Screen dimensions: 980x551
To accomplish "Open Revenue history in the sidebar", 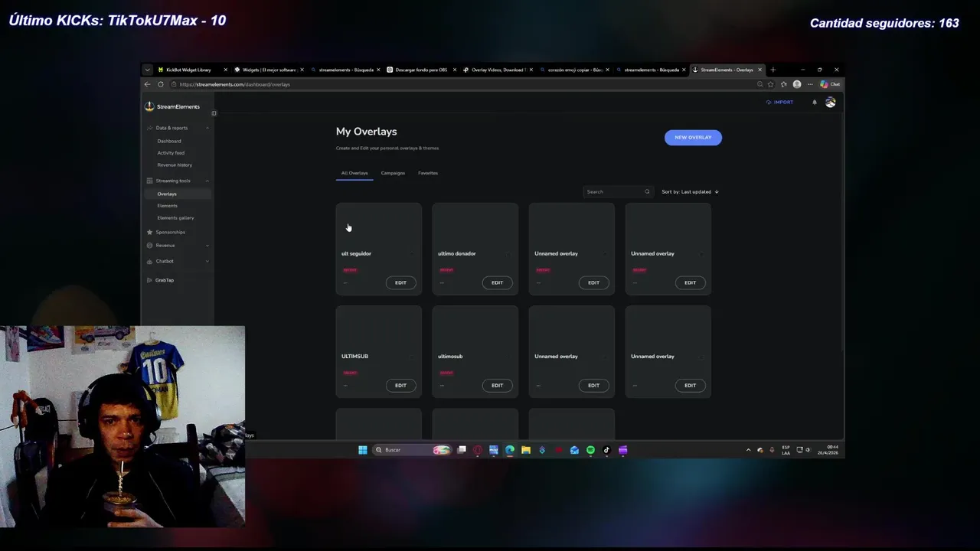I will click(175, 165).
